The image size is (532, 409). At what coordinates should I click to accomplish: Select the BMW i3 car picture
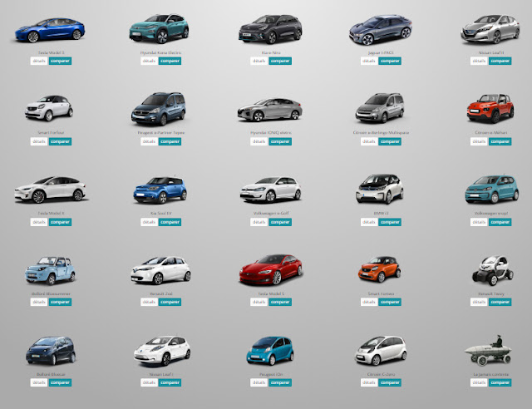[380, 189]
